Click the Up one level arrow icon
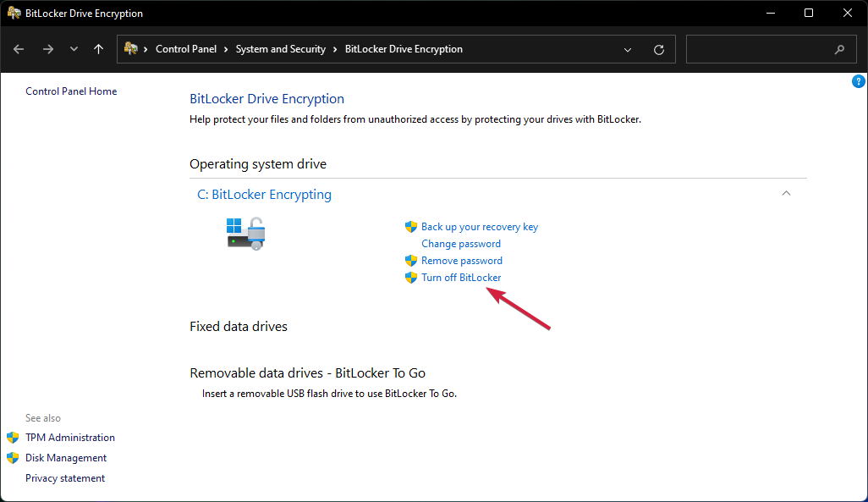The width and height of the screenshot is (868, 502). pyautogui.click(x=98, y=49)
